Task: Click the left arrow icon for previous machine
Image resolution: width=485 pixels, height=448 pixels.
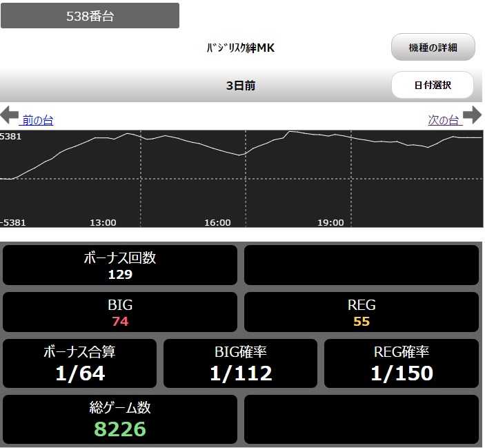Action: [x=9, y=115]
